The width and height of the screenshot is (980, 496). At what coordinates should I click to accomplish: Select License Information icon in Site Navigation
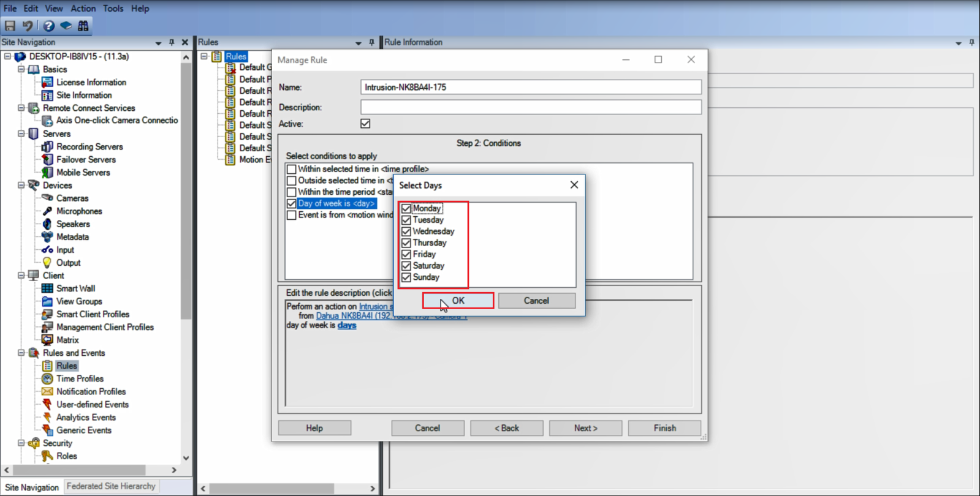click(47, 82)
